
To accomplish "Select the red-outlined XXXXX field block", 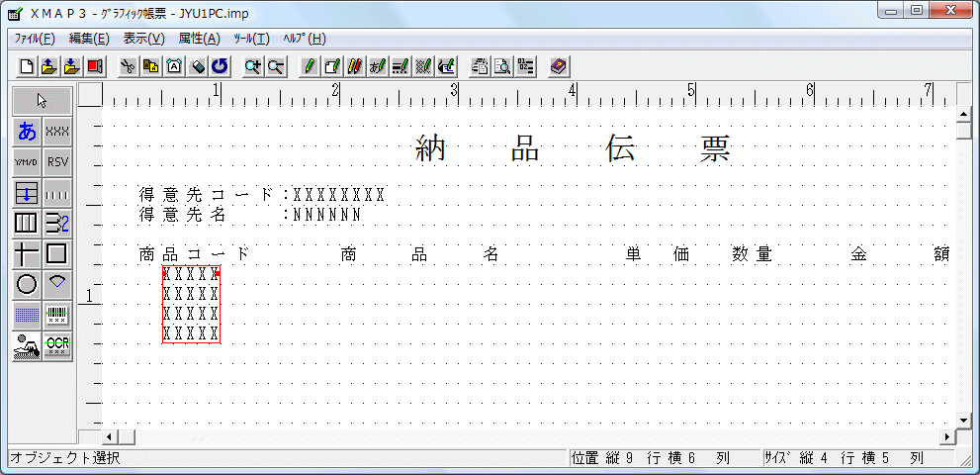I will point(191,304).
